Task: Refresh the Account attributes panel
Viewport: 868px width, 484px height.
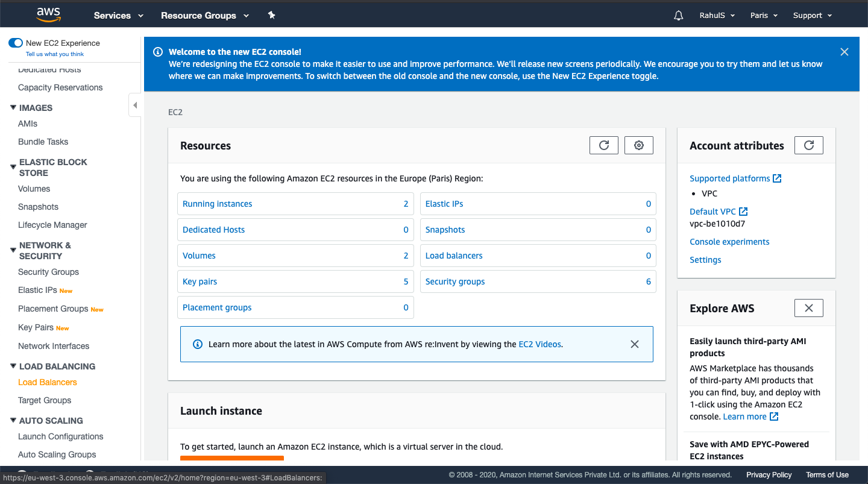Action: coord(808,145)
